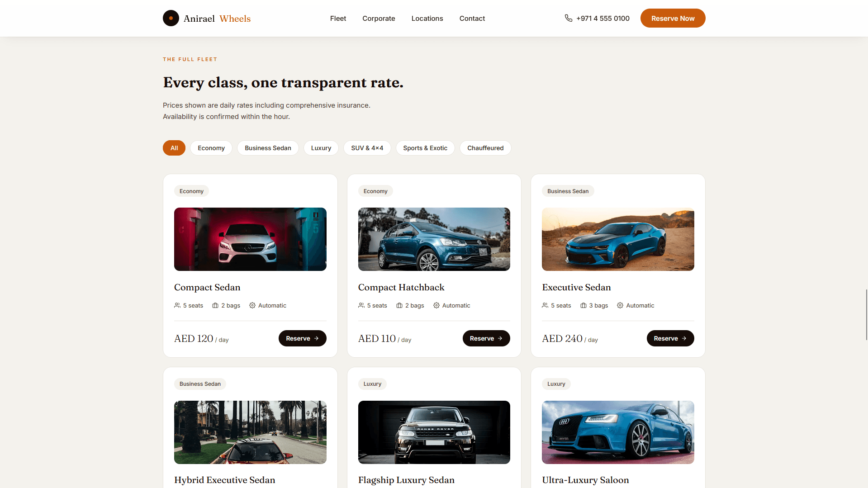
Task: Click the Ultra-Luxury Saloon title
Action: pos(585,480)
